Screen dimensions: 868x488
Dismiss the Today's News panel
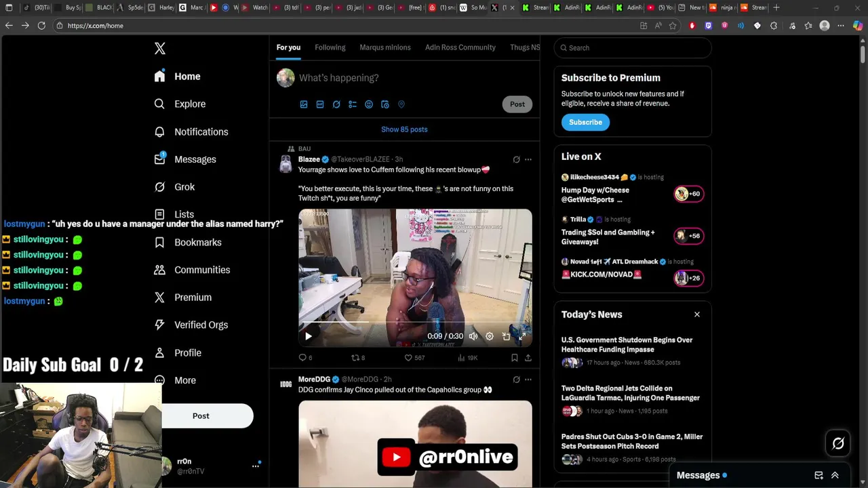(696, 314)
